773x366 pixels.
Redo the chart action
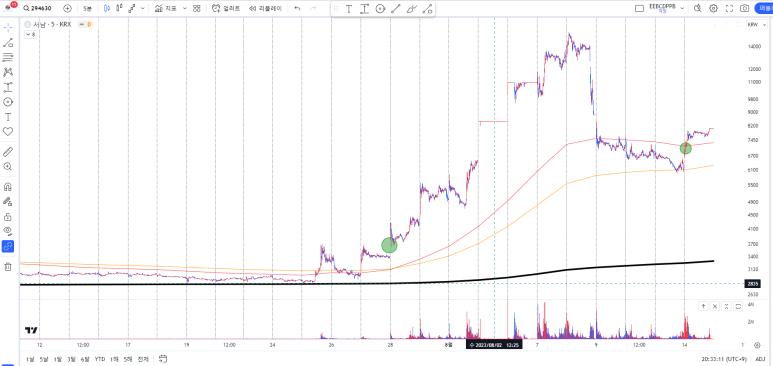[x=313, y=8]
